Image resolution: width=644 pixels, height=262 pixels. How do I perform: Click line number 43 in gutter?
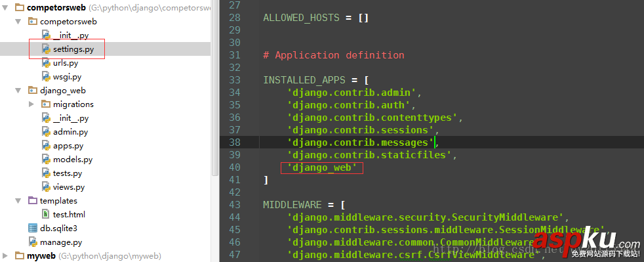[235, 204]
